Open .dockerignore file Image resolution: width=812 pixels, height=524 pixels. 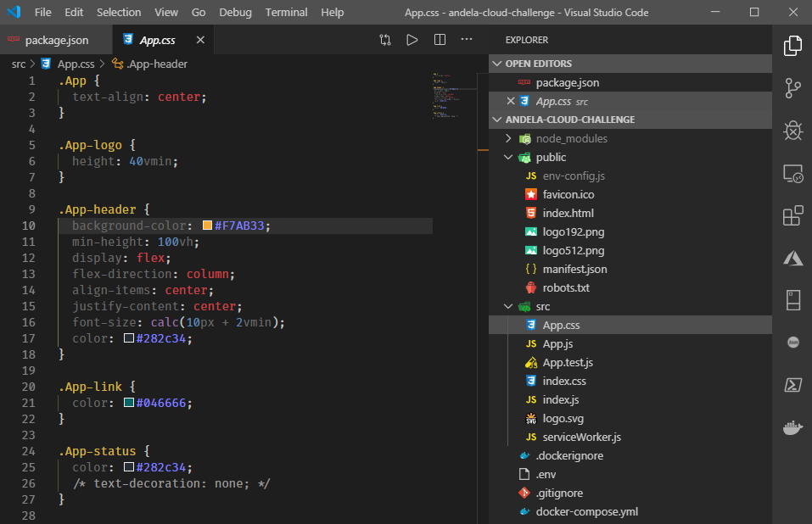point(630,455)
